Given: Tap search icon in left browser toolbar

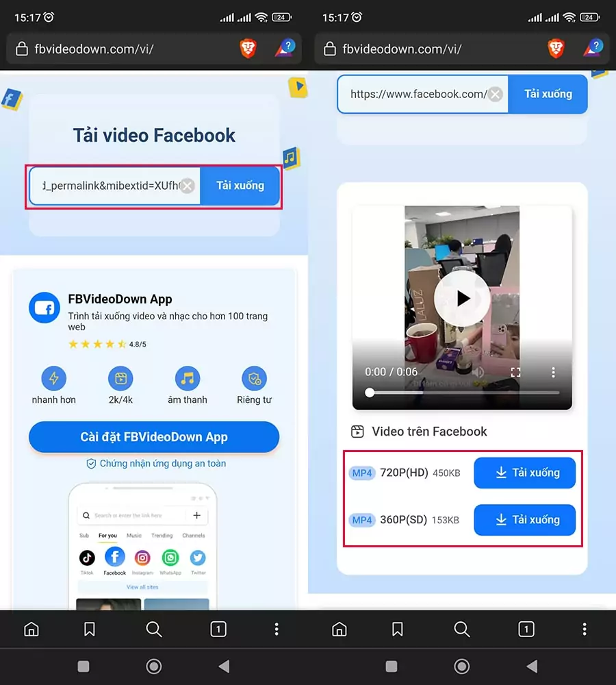Looking at the screenshot, I should pos(154,629).
